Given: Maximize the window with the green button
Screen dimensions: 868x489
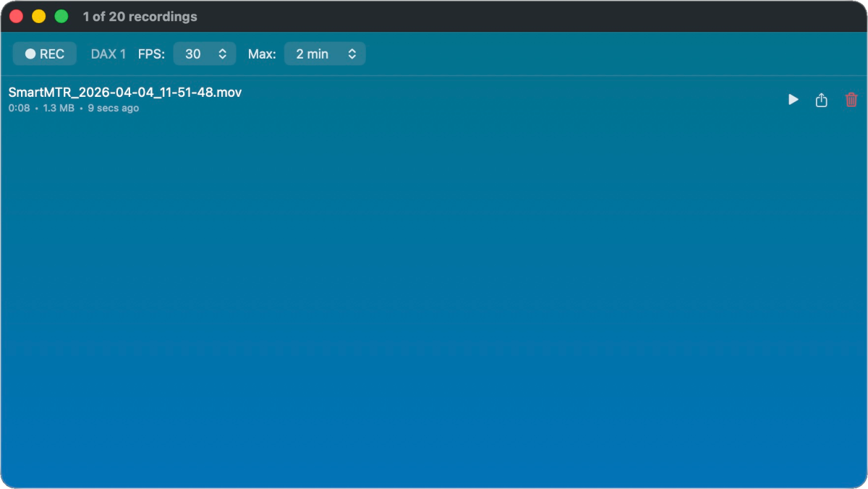Looking at the screenshot, I should (x=61, y=16).
